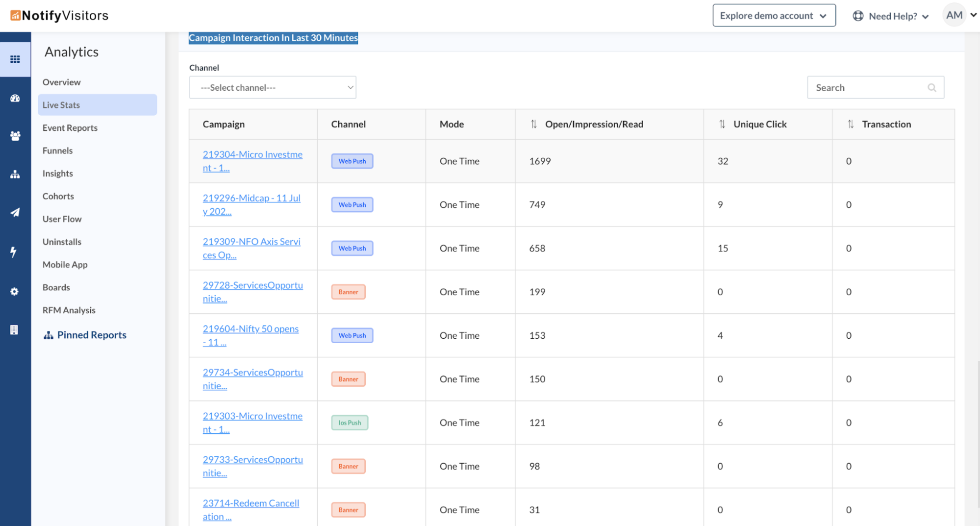Click the Search input field
Image resolution: width=980 pixels, height=526 pixels.
875,88
